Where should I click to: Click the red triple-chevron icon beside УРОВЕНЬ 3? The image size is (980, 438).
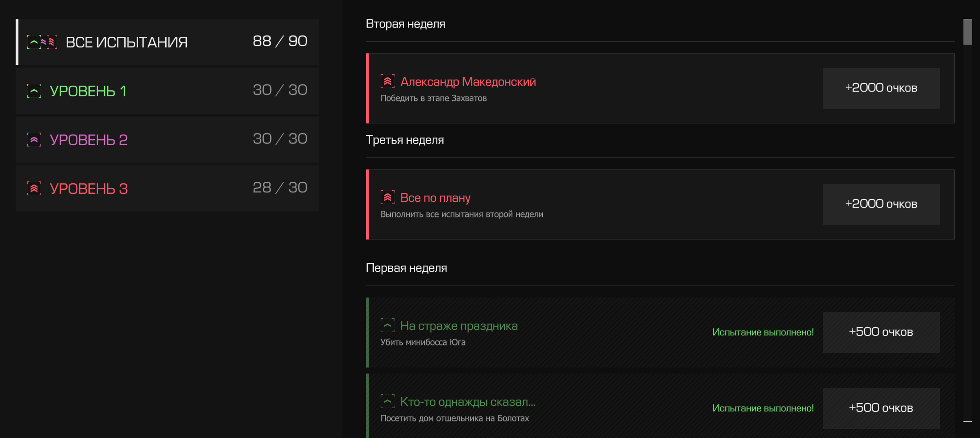click(x=34, y=188)
